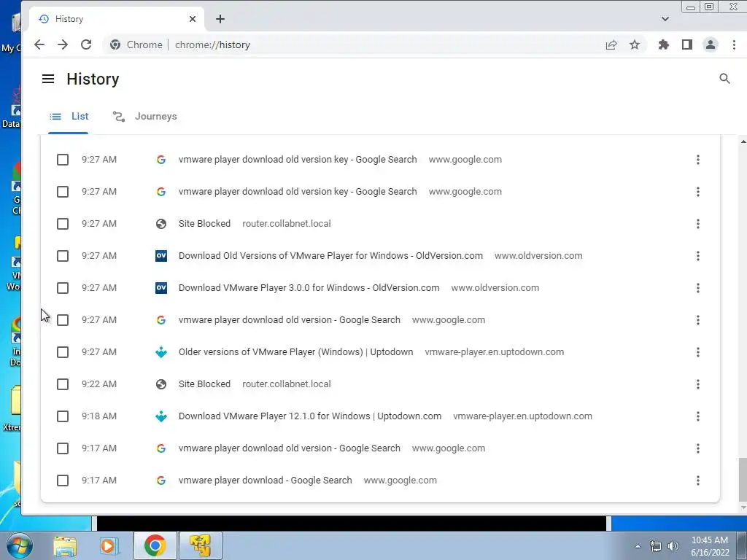Search history with the magnifier icon
This screenshot has height=560, width=747.
pos(724,79)
